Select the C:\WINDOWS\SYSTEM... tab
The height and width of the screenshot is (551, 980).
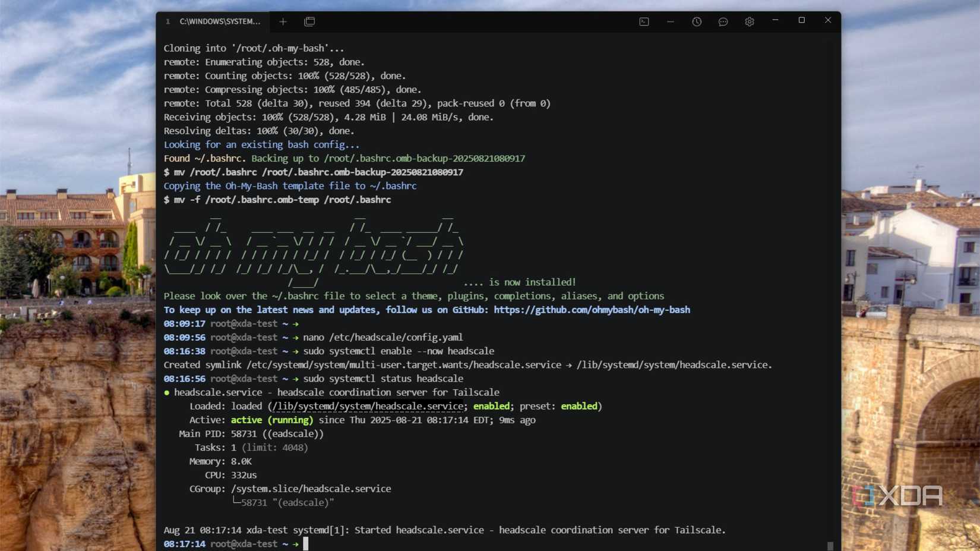219,21
